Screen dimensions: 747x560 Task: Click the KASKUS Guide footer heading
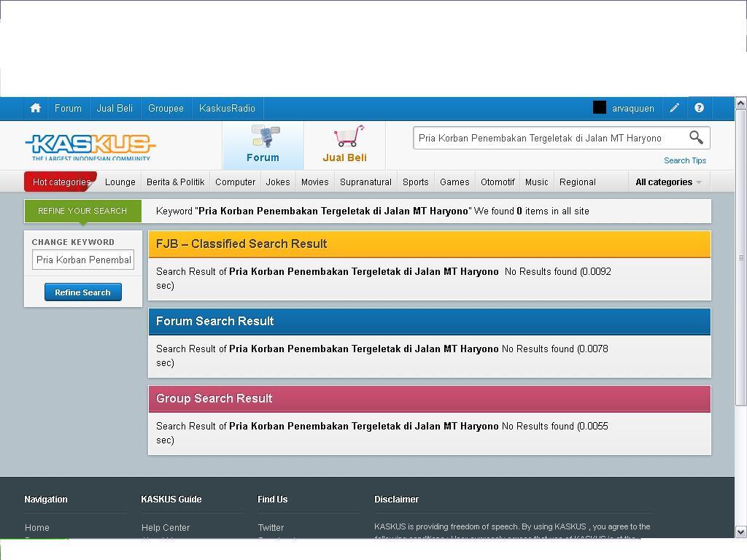point(171,499)
